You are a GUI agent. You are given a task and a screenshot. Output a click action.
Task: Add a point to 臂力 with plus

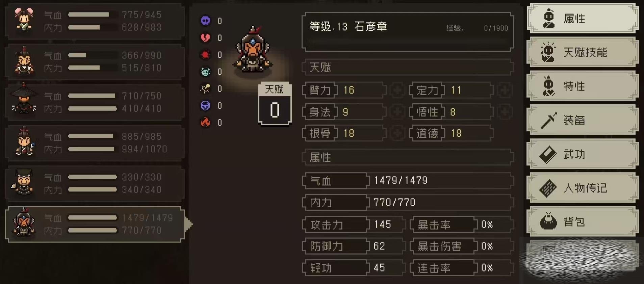(x=397, y=90)
